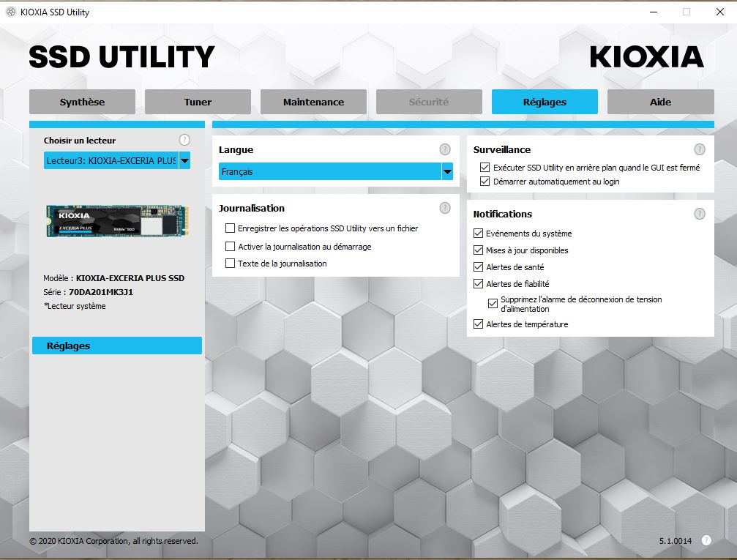Check Enregistrer les opérations SSD Utility vers un fichier
This screenshot has height=560, width=737.
pyautogui.click(x=231, y=228)
